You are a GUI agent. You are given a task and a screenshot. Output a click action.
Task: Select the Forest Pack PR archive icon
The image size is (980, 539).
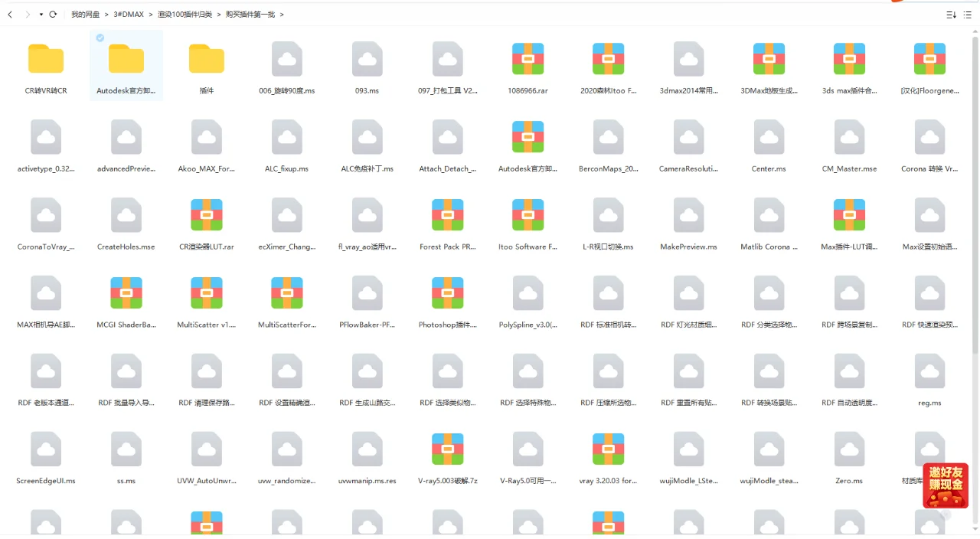pos(448,215)
